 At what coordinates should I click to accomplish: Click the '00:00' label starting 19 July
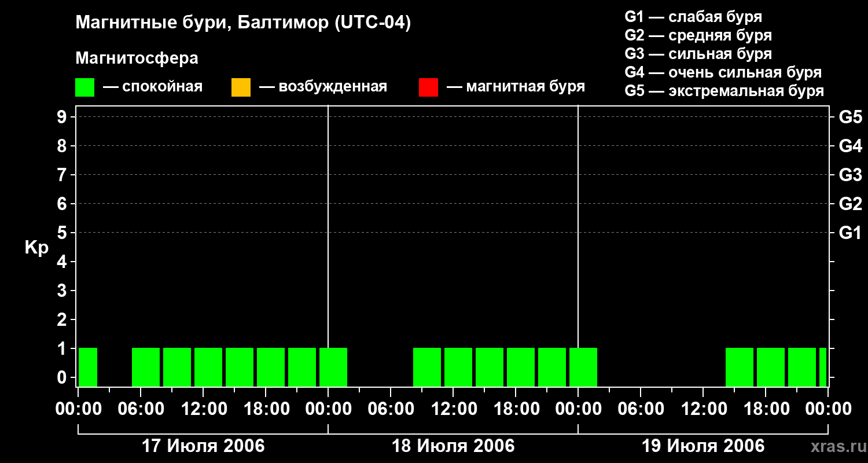[578, 409]
